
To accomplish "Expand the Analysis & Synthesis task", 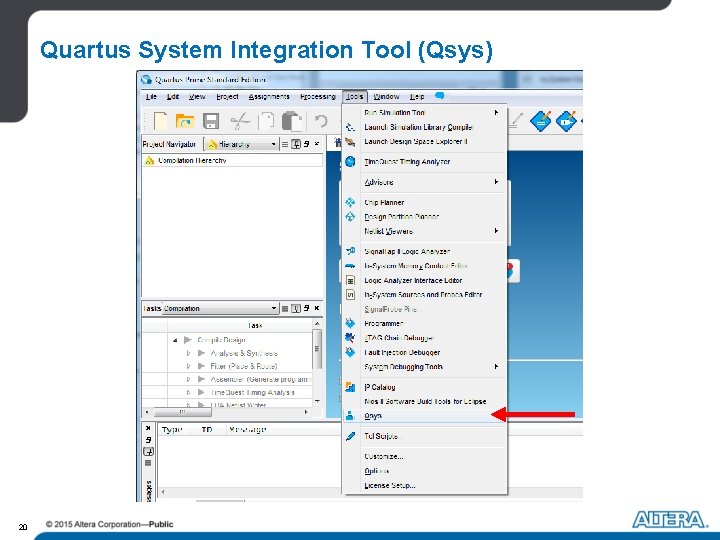I will 188,353.
